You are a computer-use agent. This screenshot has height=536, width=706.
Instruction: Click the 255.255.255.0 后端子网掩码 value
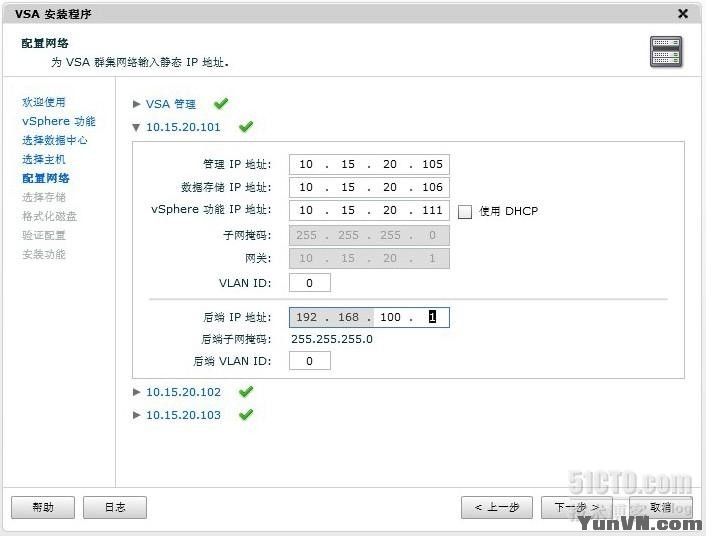click(x=332, y=339)
